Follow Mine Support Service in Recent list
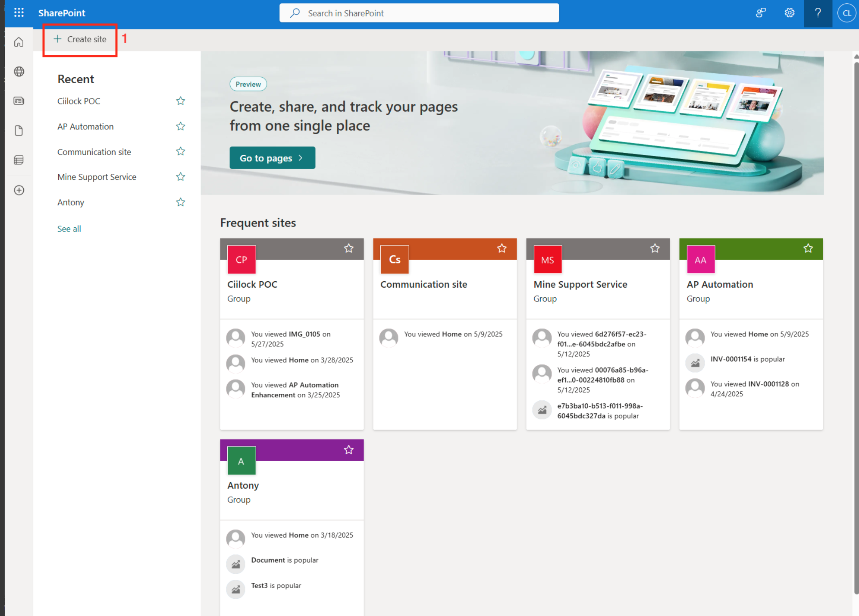Image resolution: width=859 pixels, height=616 pixels. [181, 177]
